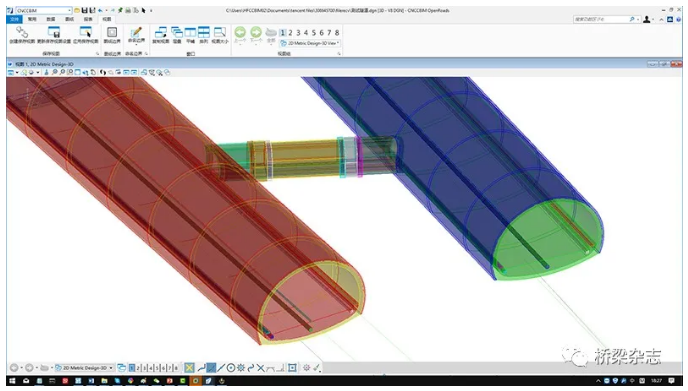Click the Update Saved View Settings ribbon icon
Screen dimensions: 688x391
[x=54, y=32]
